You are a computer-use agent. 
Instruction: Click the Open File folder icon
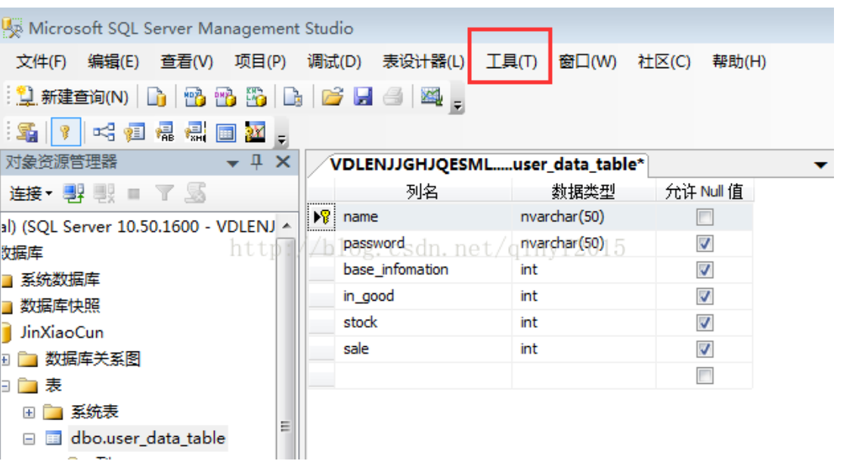[332, 97]
